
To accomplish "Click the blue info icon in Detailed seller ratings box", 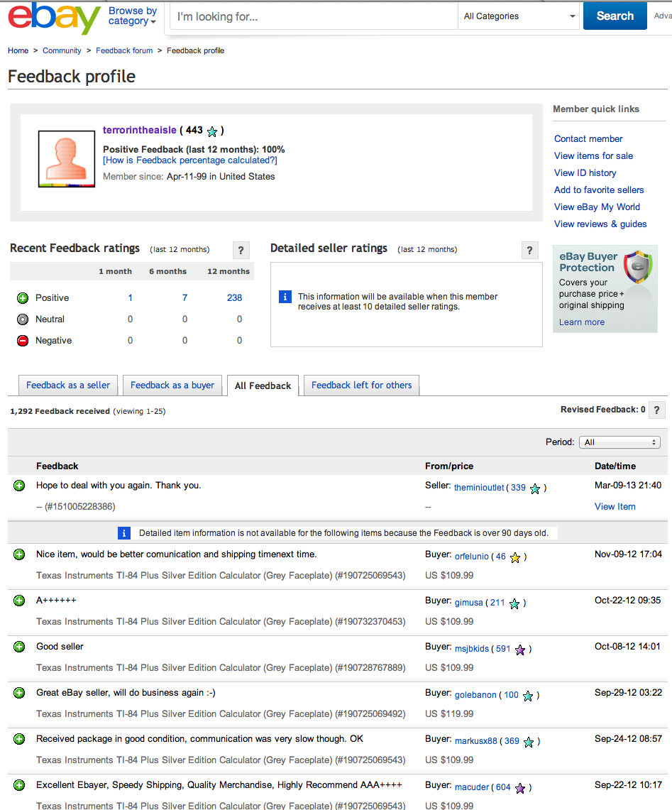I will click(285, 297).
